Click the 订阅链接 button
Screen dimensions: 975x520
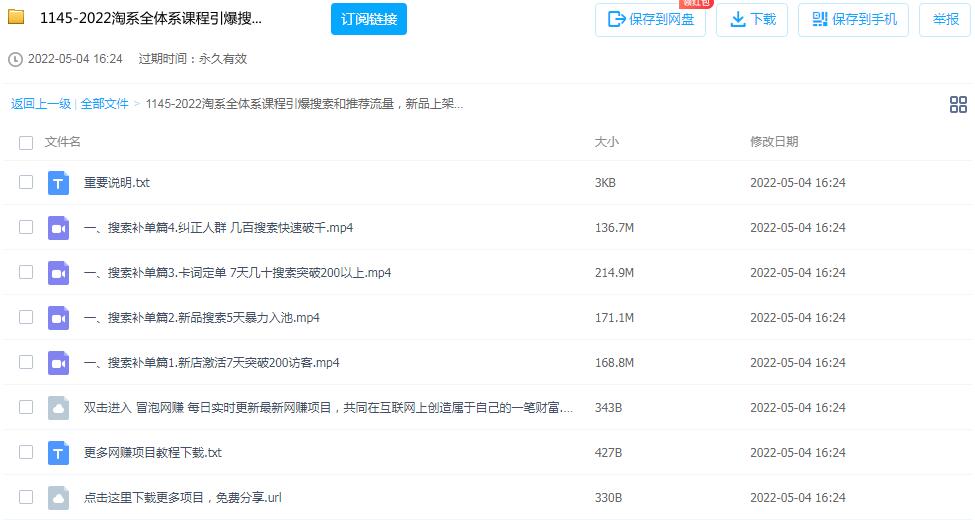pyautogui.click(x=369, y=19)
